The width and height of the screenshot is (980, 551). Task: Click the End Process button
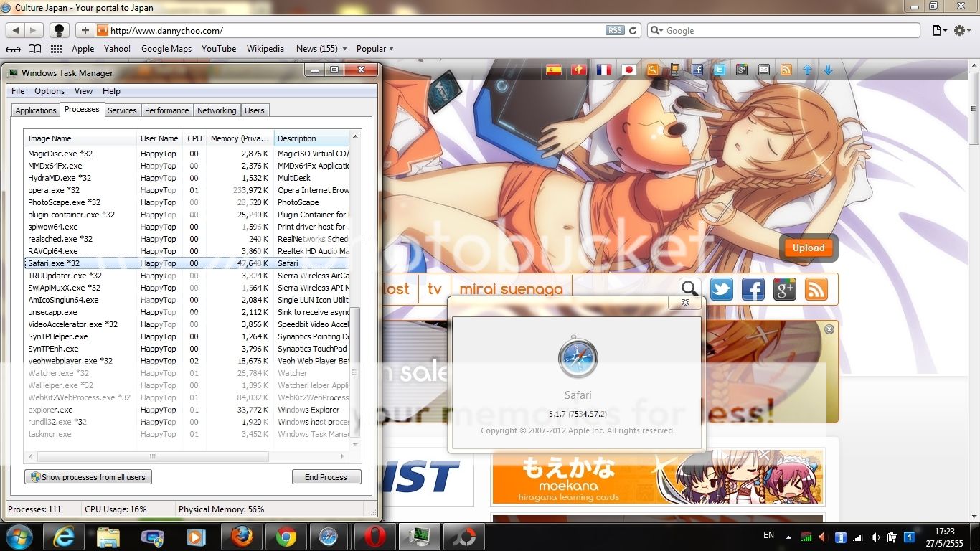coord(326,477)
